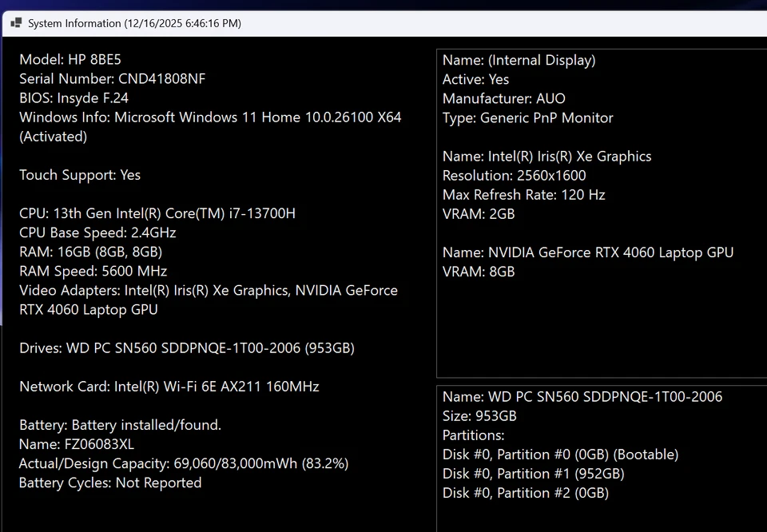Click the 'Partitions:' label
The image size is (767, 532).
point(473,435)
